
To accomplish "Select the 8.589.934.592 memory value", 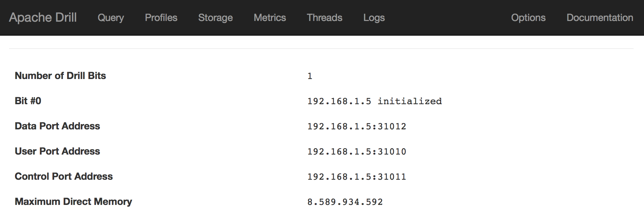I will [x=345, y=202].
